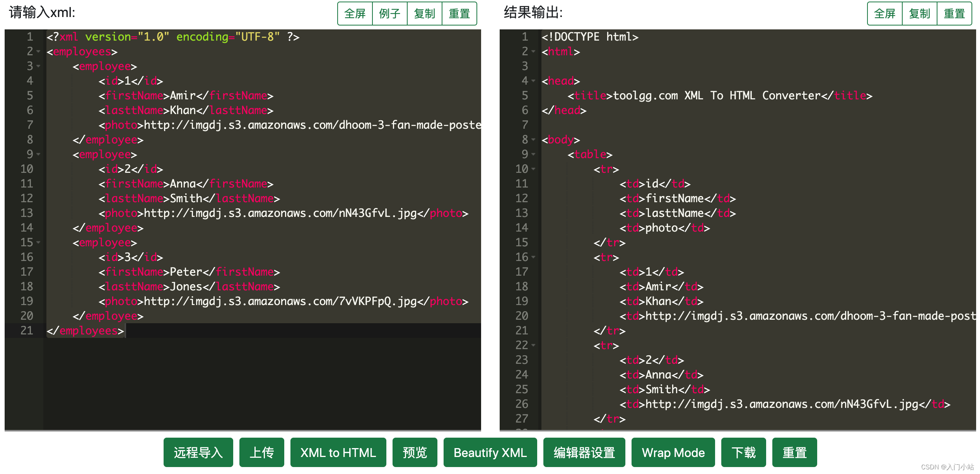The image size is (980, 474).
Task: Open 编辑器设置 editor settings
Action: [x=584, y=452]
